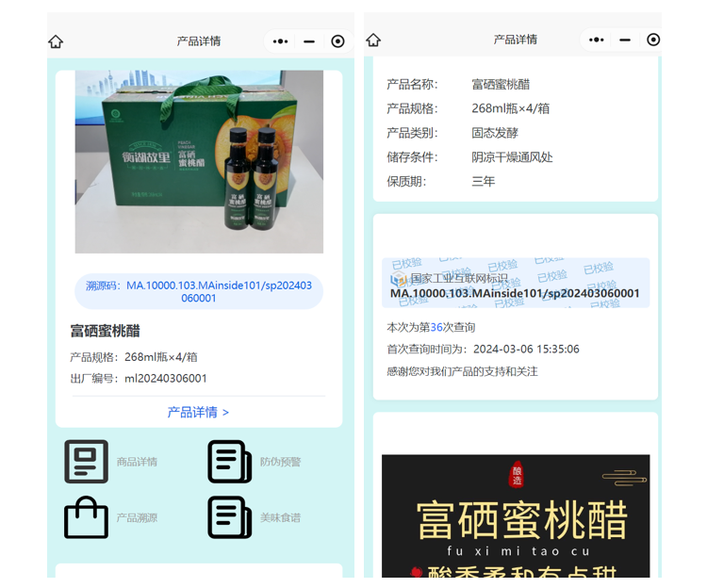Viewport: 707px width, 588px height.
Task: Open more options menu in left panel
Action: (x=280, y=41)
